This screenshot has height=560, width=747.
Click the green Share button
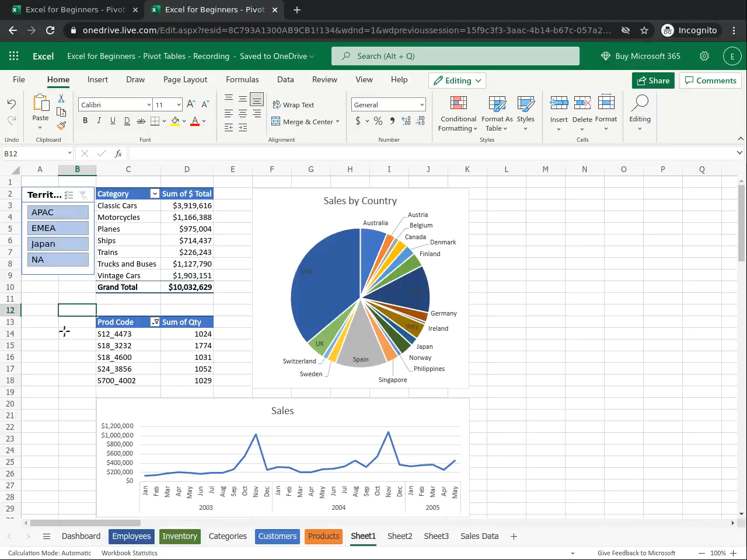tap(653, 80)
